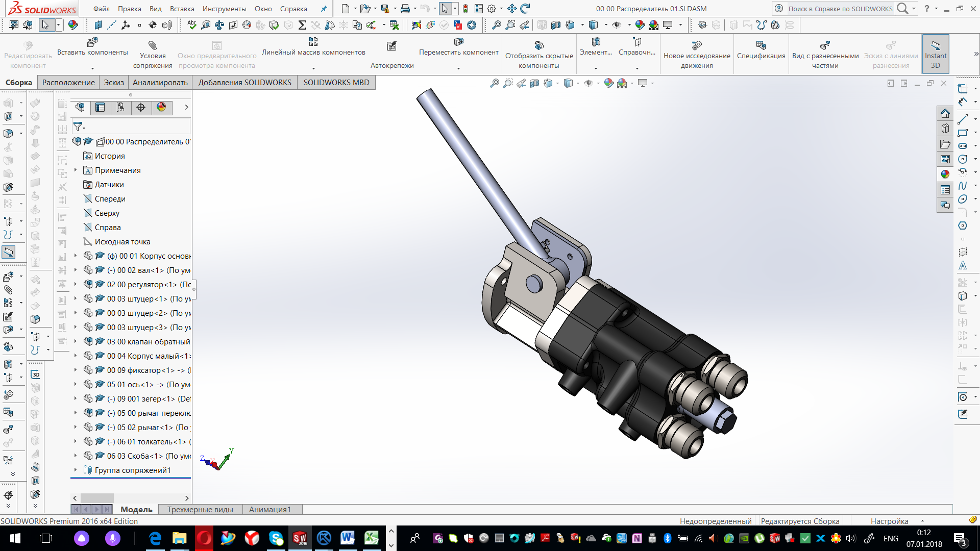
Task: Expand 00 01 Корпус основной component
Action: click(76, 256)
